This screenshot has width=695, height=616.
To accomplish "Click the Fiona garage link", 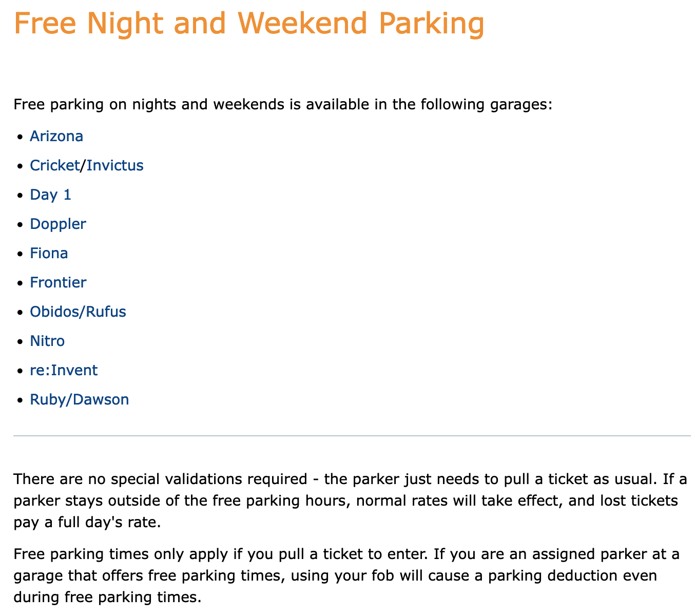I will pyautogui.click(x=49, y=253).
